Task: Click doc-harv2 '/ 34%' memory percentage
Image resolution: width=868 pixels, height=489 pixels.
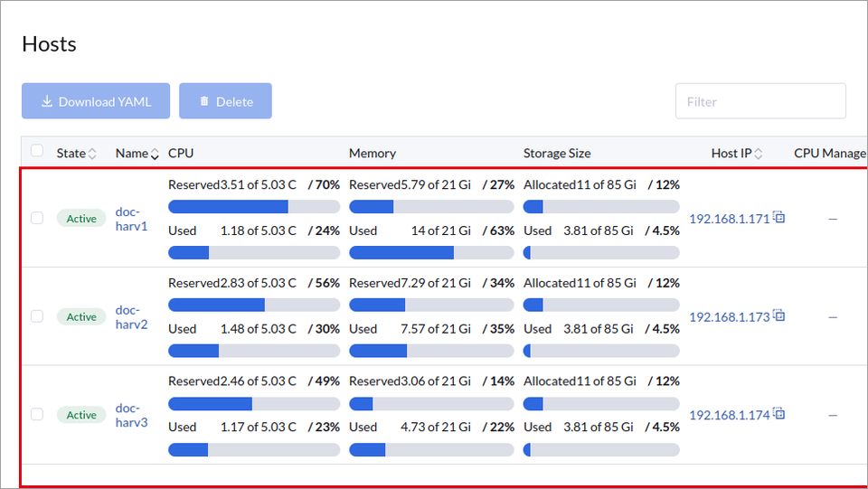Action: [x=498, y=283]
